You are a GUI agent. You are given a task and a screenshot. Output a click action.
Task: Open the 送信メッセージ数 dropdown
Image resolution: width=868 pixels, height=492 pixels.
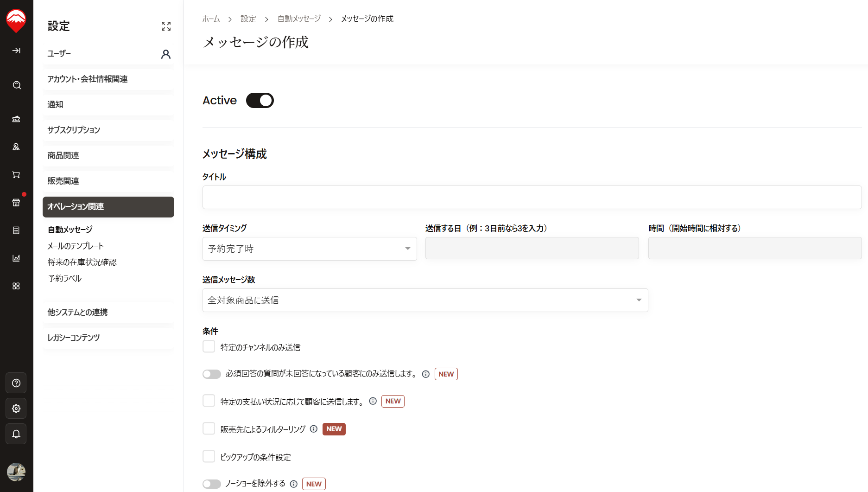pos(425,300)
